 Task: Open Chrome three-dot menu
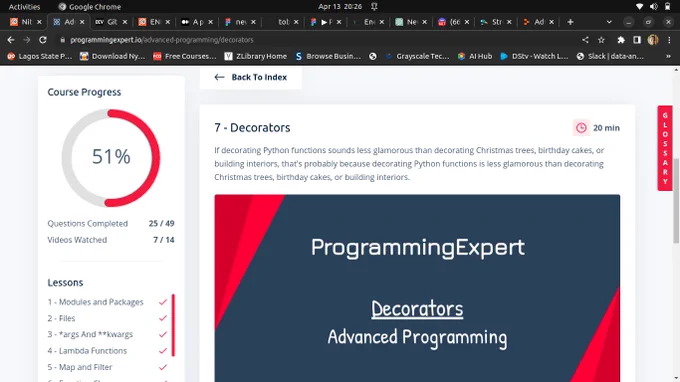669,40
